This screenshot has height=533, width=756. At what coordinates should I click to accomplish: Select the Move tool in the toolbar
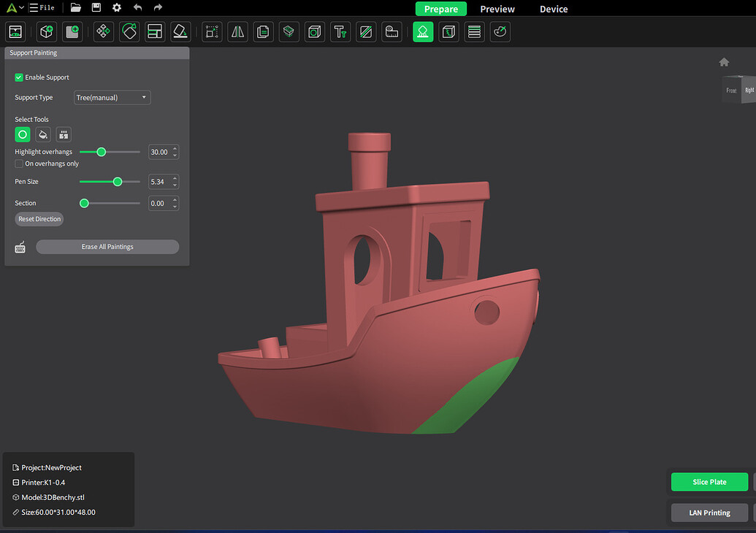coord(103,31)
